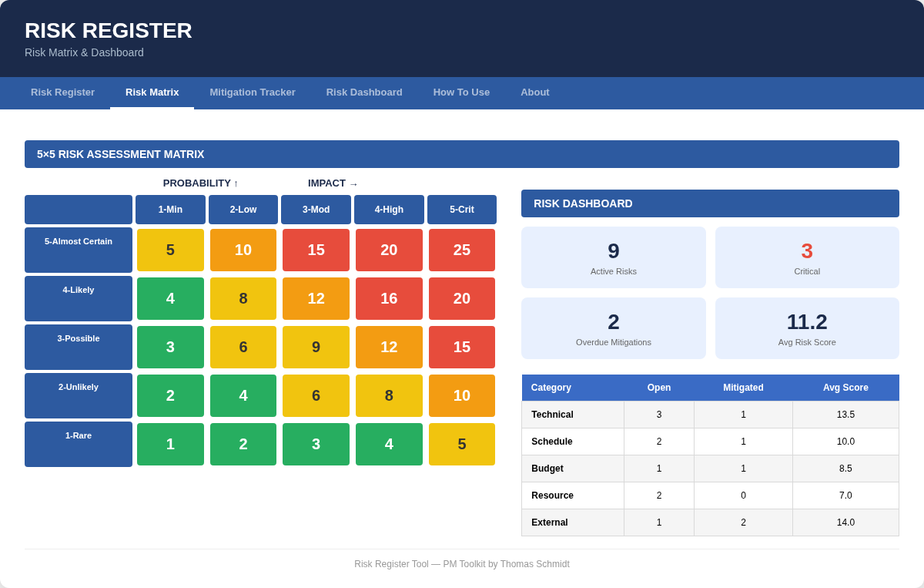Viewport: 924px width, 588px height.
Task: Select the 5-Crit impact column header
Action: coord(462,210)
